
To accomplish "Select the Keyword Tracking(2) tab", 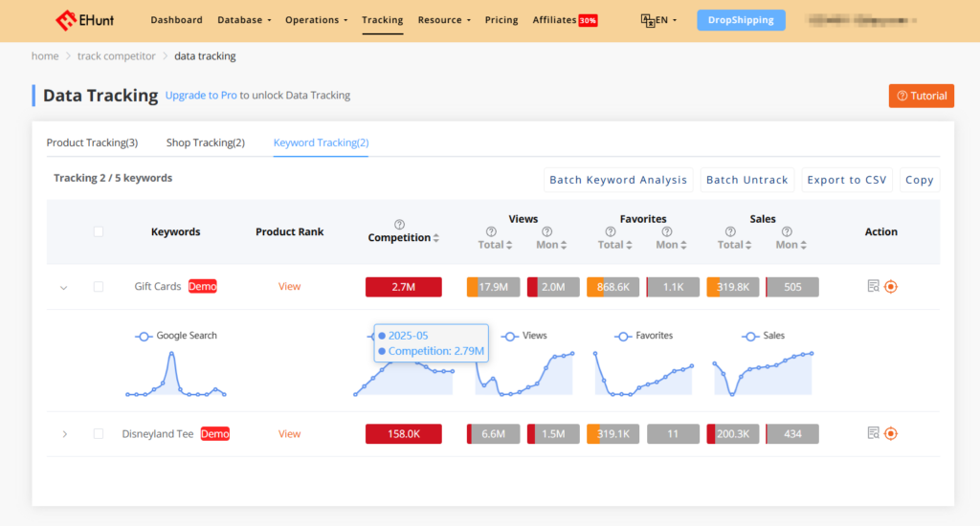I will pyautogui.click(x=321, y=142).
